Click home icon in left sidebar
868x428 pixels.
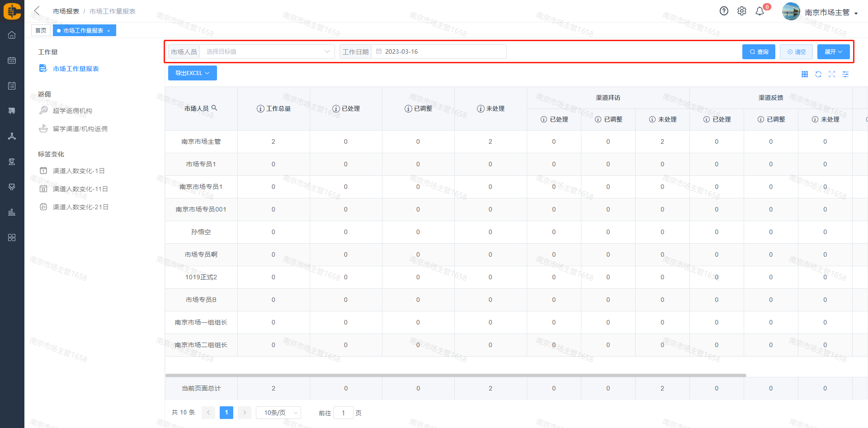point(12,35)
